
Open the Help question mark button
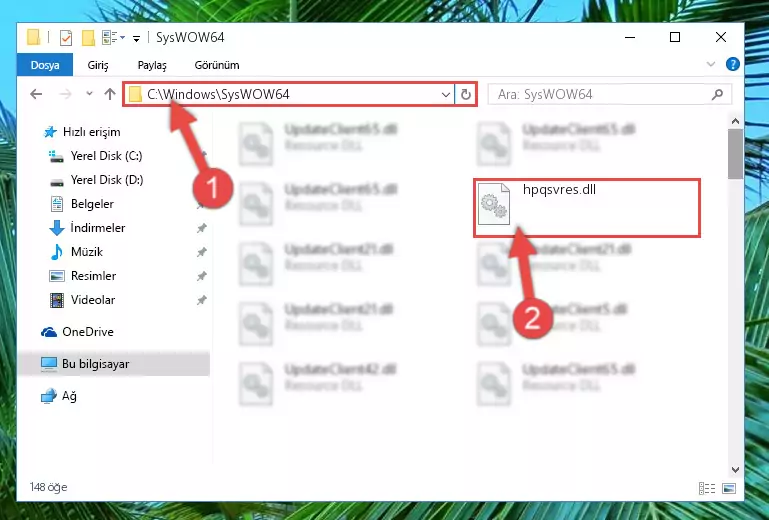pyautogui.click(x=733, y=64)
